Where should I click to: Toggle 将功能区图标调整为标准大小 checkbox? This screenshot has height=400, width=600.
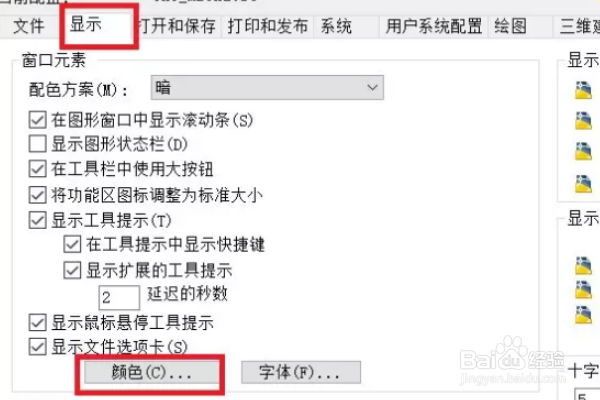38,195
